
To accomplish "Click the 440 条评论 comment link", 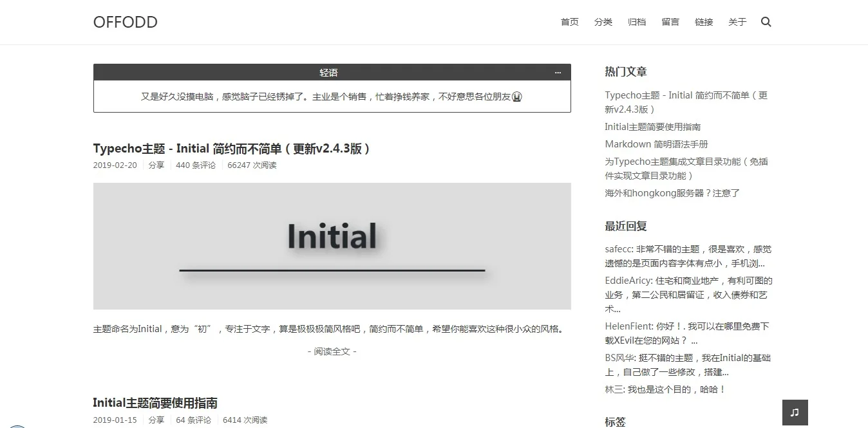I will tap(195, 165).
